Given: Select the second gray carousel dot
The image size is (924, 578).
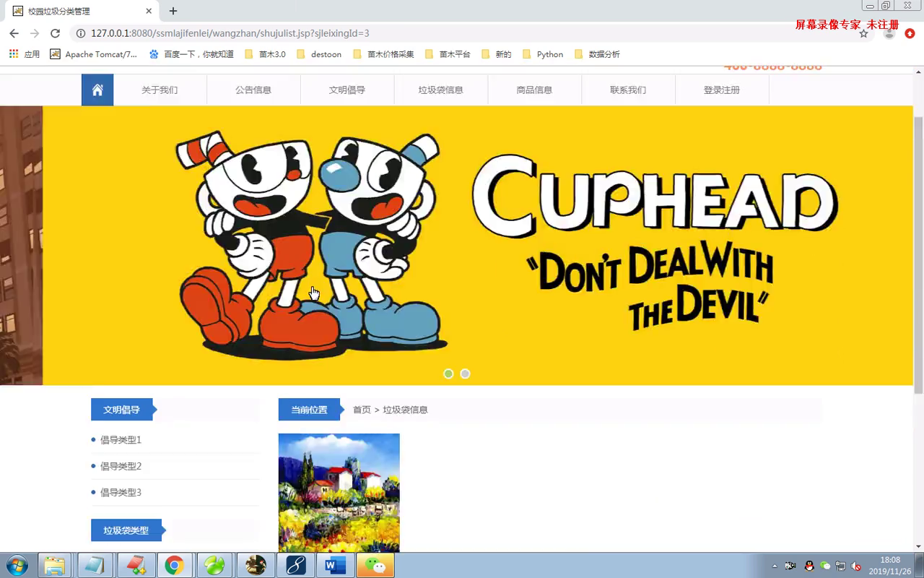Looking at the screenshot, I should pyautogui.click(x=465, y=374).
